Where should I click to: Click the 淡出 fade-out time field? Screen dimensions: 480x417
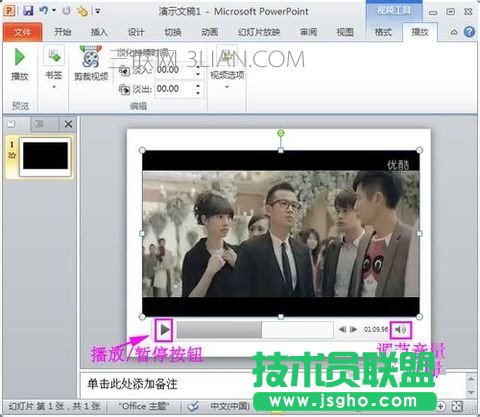pos(174,89)
